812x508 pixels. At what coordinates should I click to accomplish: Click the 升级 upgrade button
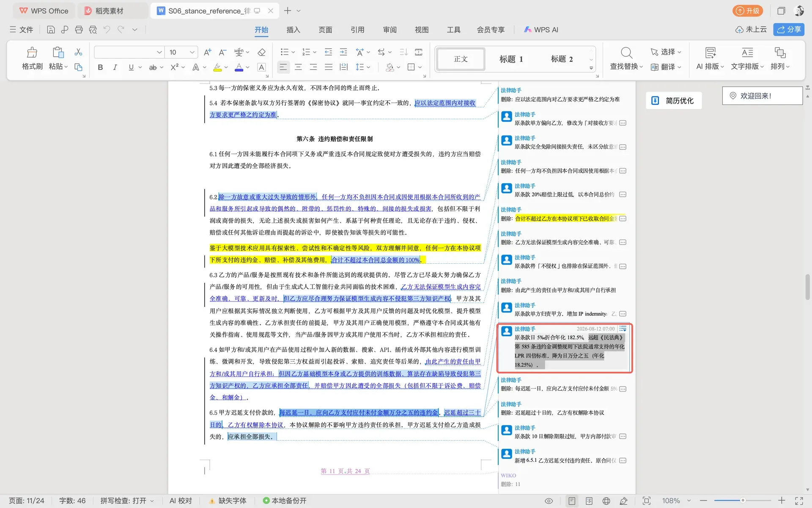(x=747, y=11)
